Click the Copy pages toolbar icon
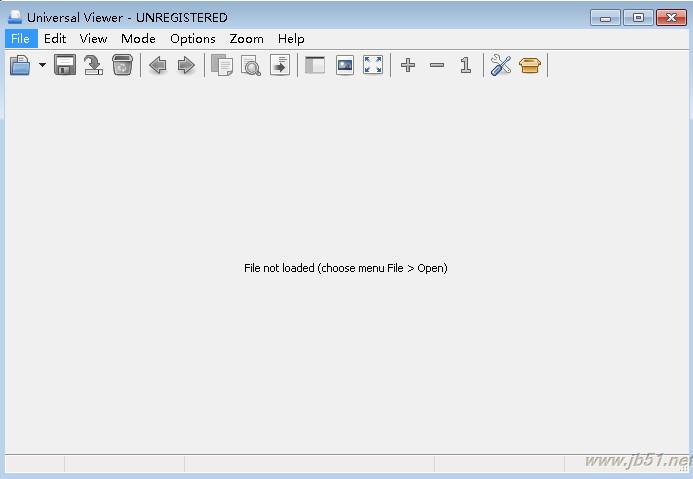Image resolution: width=693 pixels, height=479 pixels. click(222, 65)
